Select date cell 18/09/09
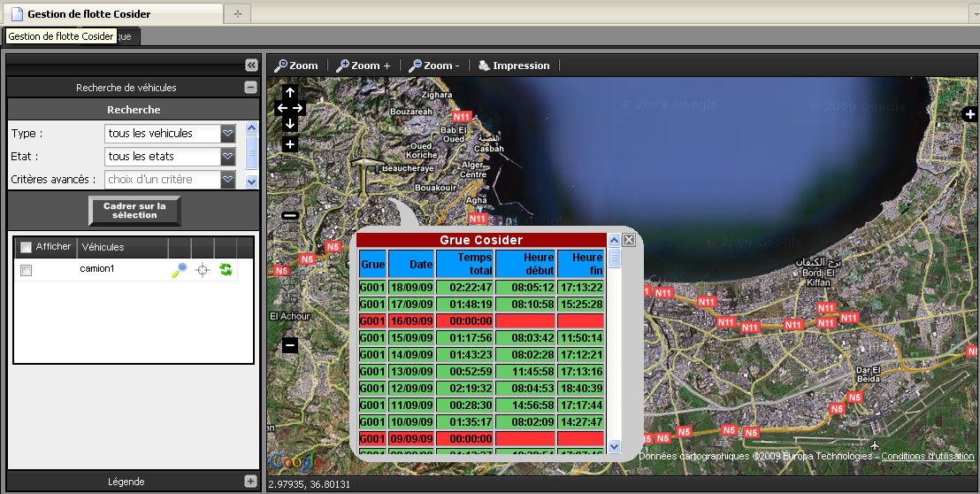The width and height of the screenshot is (980, 494). 410,288
